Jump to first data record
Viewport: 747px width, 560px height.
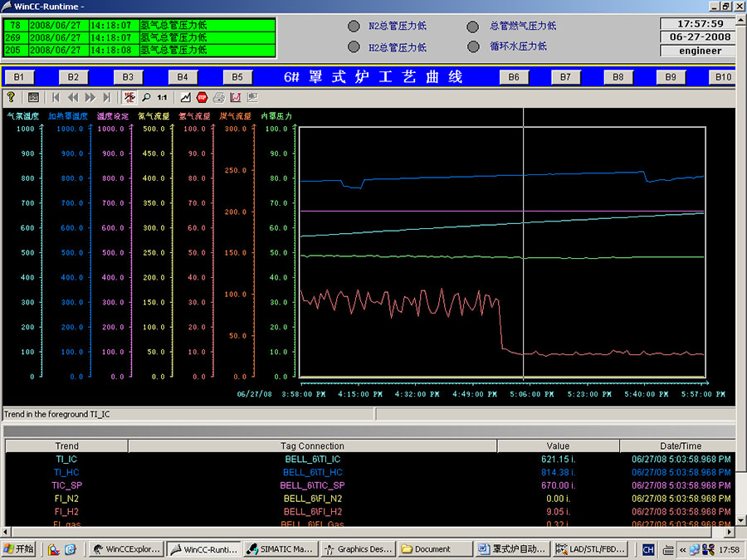[56, 97]
